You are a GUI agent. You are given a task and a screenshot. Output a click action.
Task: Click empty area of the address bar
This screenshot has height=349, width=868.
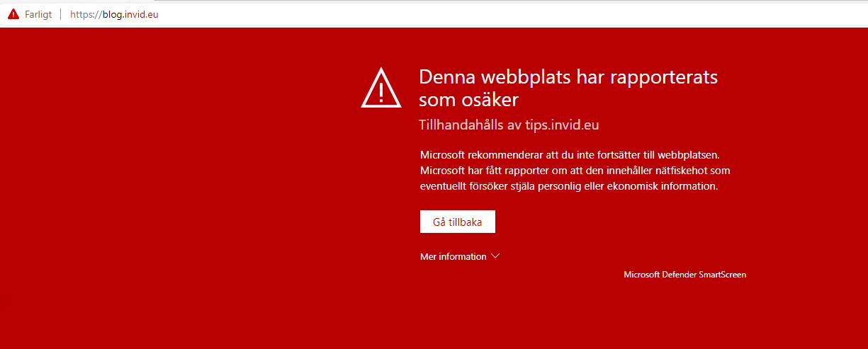point(496,15)
